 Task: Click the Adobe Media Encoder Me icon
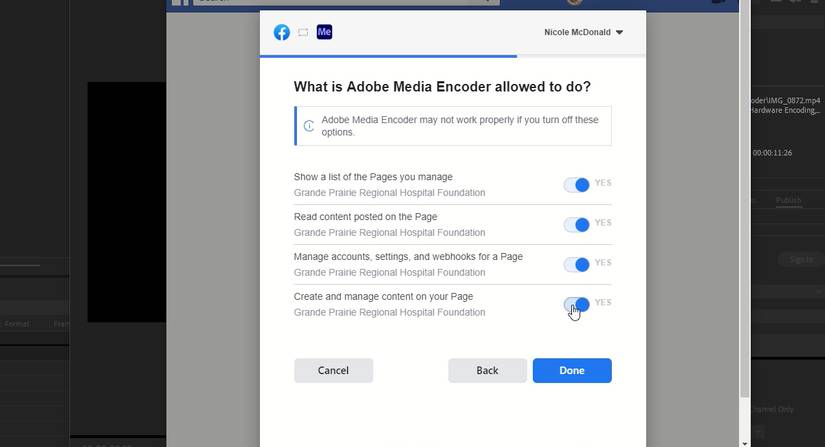point(324,32)
